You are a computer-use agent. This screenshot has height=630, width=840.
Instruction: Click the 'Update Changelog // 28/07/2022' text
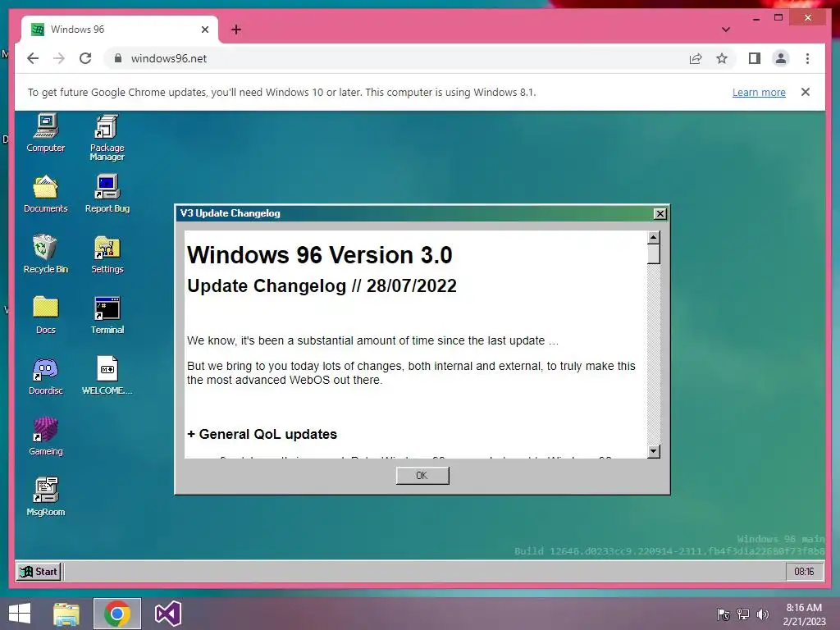[322, 286]
